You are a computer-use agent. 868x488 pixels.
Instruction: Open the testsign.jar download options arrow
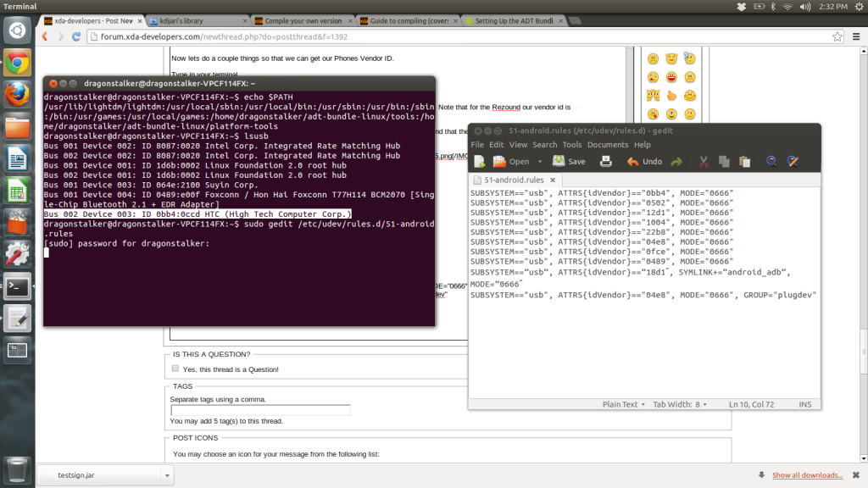pyautogui.click(x=167, y=475)
